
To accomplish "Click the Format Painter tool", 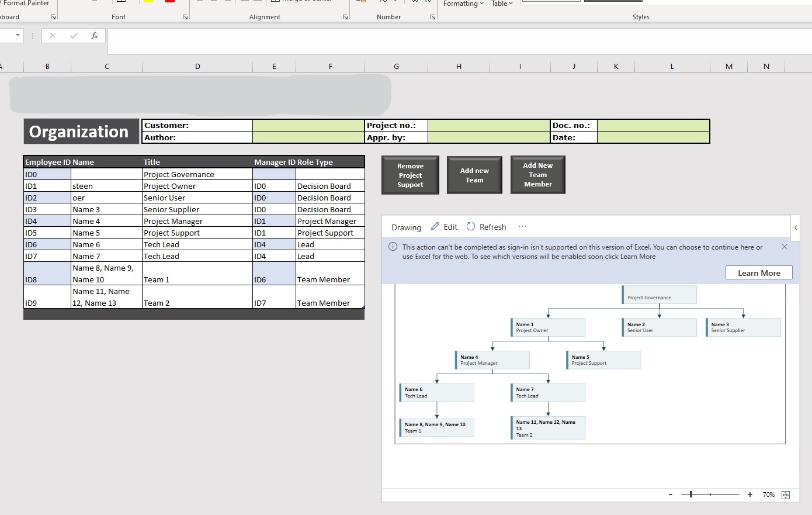I will [25, 4].
